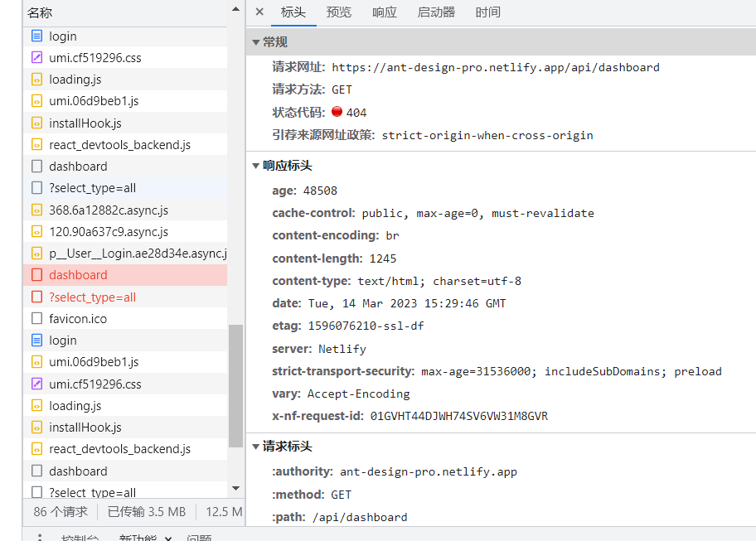Click :authority value ant-design-pro.netlify.app
This screenshot has width=756, height=541.
coord(428,471)
